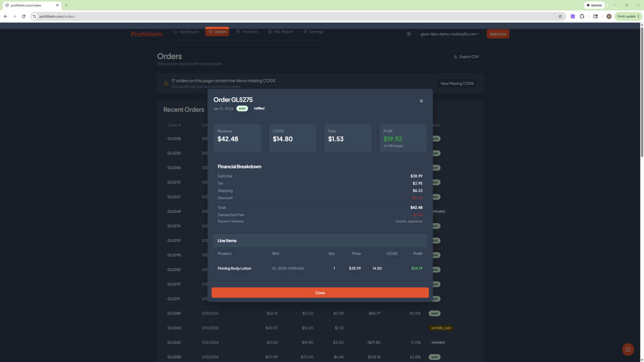Screen dimensions: 644x362
Task: Click order GL5288 row
Action: point(320,357)
